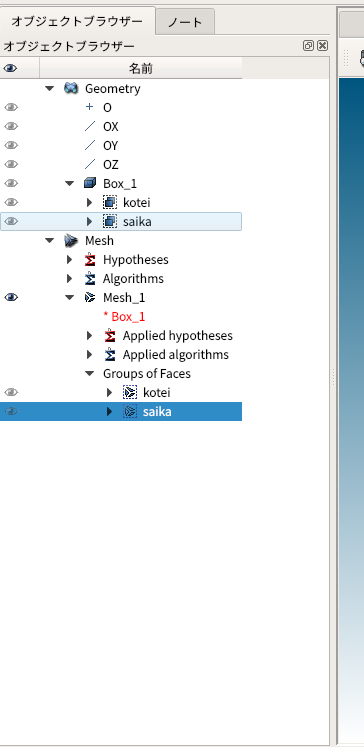Switch to the ノート tab

coord(185,22)
